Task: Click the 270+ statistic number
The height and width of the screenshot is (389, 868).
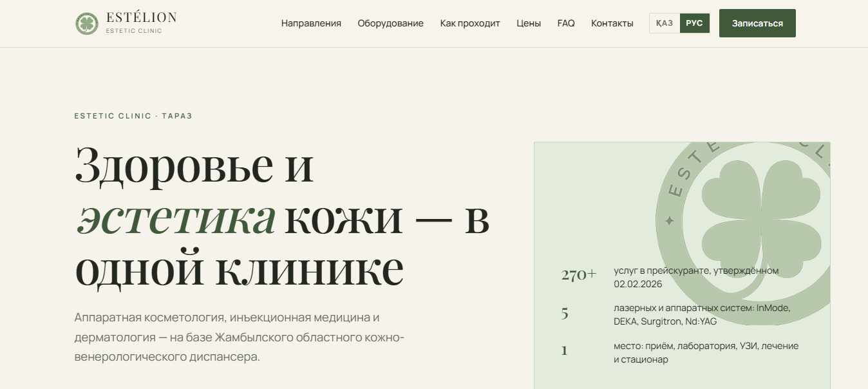Action: pyautogui.click(x=579, y=275)
